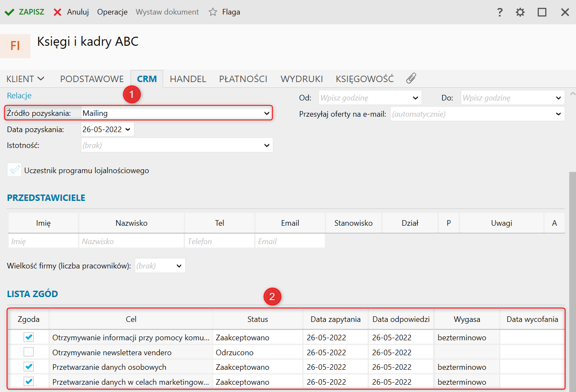
Task: Enable consent for Otrzymywanie newslettera vendero
Action: pyautogui.click(x=29, y=352)
